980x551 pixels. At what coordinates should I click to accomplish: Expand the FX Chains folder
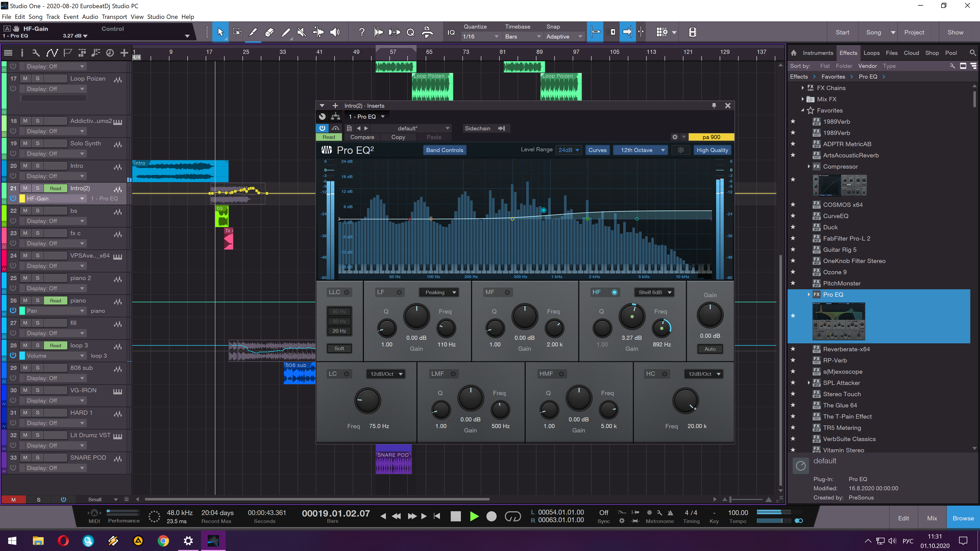(x=803, y=88)
